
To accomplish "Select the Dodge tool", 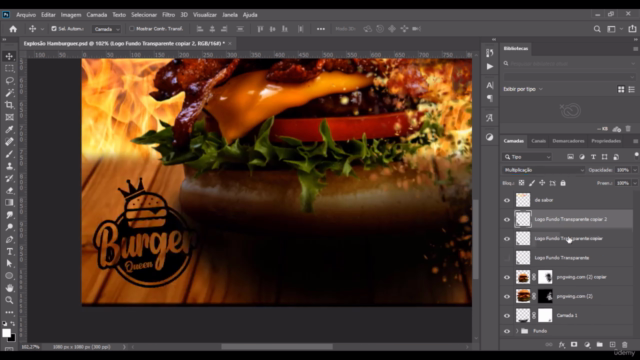I will [9, 227].
